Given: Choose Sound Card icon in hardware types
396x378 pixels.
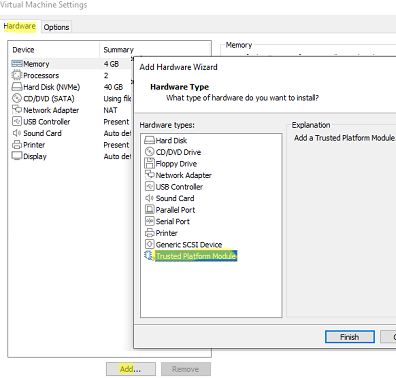Looking at the screenshot, I should [150, 198].
